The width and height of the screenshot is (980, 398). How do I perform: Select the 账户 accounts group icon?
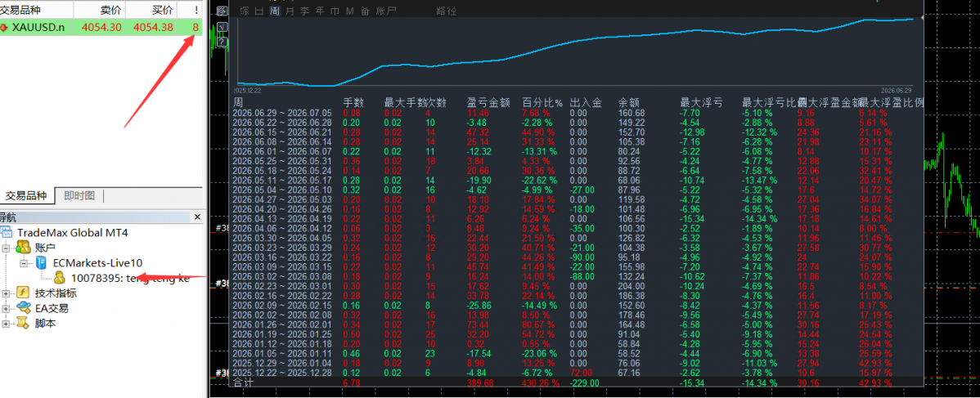click(x=24, y=248)
